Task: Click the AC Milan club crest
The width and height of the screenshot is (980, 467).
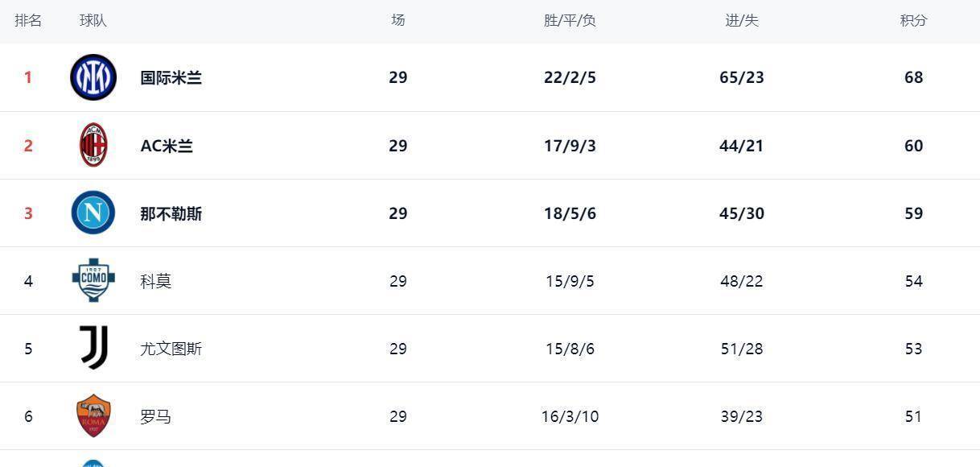Action: click(x=93, y=145)
